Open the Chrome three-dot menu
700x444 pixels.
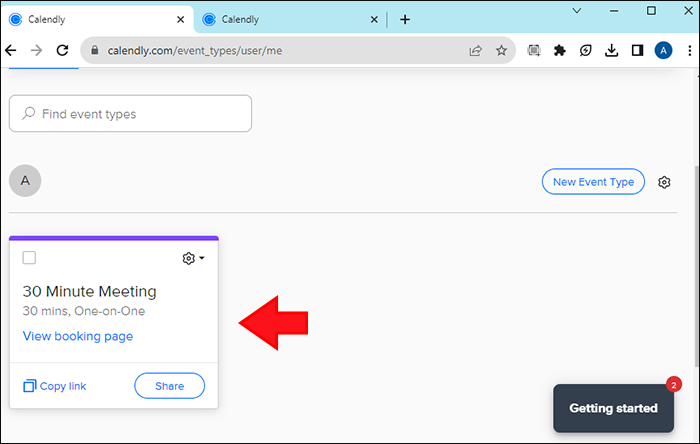pos(690,50)
